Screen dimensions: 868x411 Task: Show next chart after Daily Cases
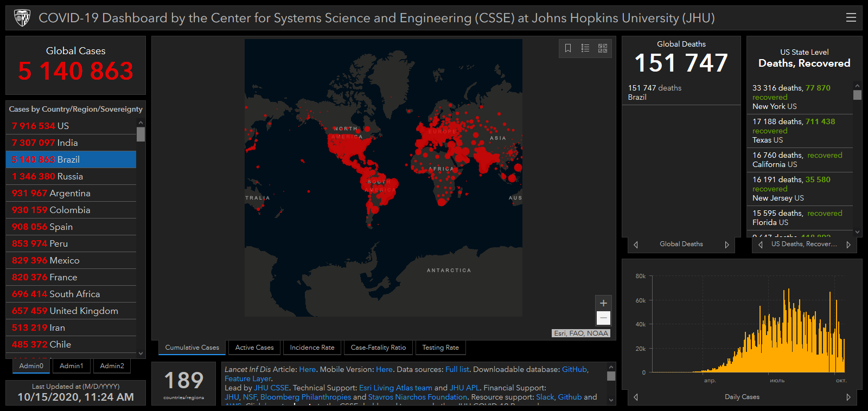tap(848, 397)
